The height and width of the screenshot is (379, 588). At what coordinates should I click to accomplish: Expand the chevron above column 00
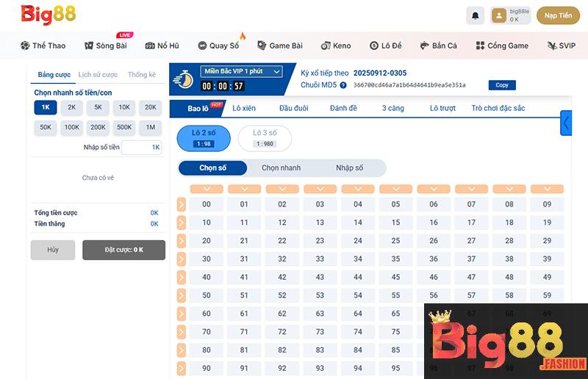(207, 189)
